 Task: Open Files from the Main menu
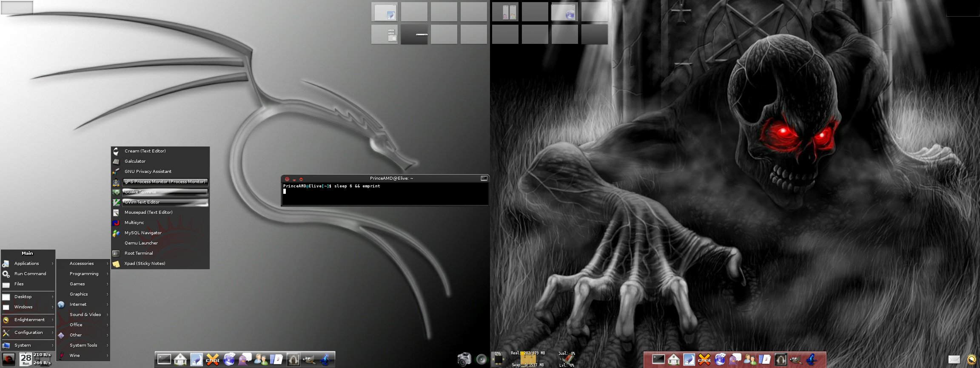coord(28,284)
